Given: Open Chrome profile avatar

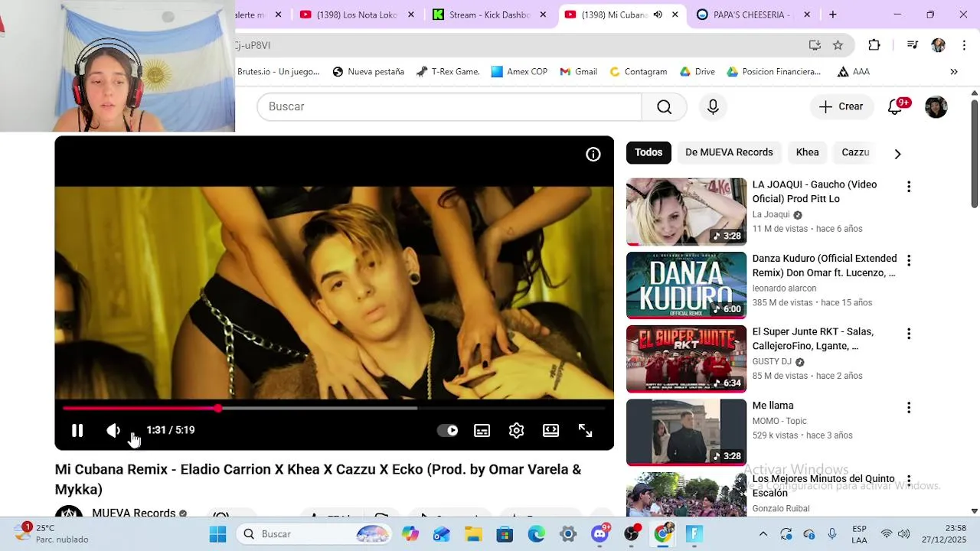Looking at the screenshot, I should tap(938, 45).
